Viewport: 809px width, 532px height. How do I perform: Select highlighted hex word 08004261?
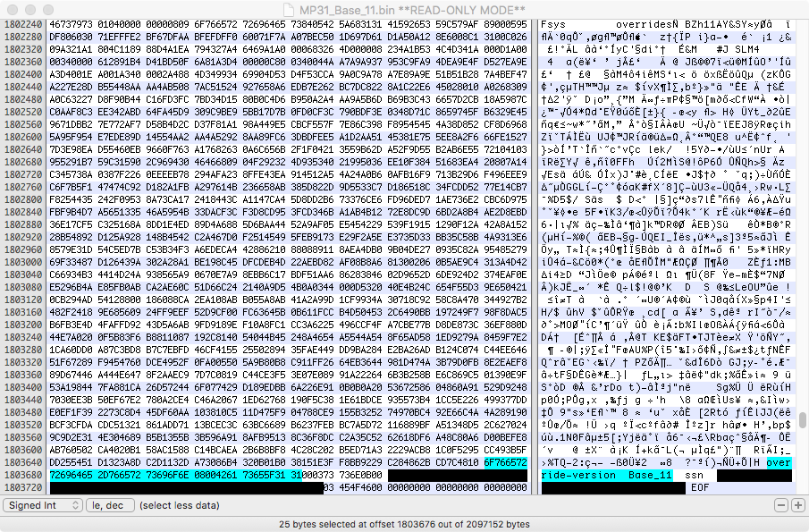point(215,475)
